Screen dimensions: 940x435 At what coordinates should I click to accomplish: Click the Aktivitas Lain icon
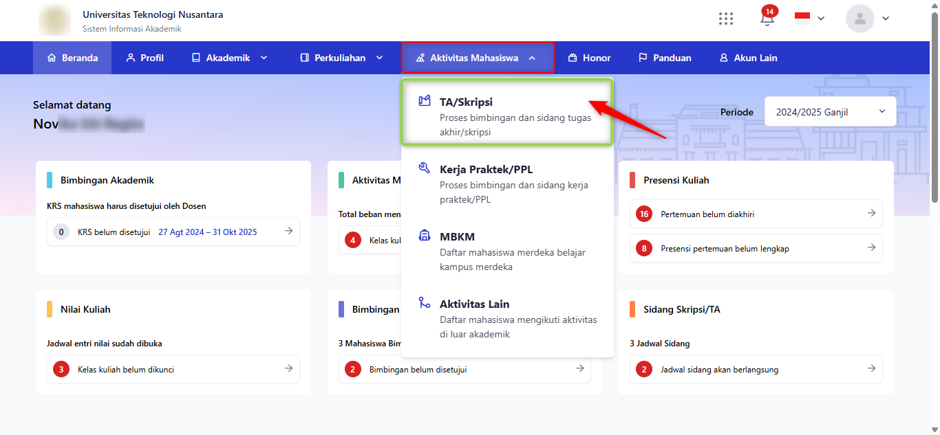pos(424,303)
